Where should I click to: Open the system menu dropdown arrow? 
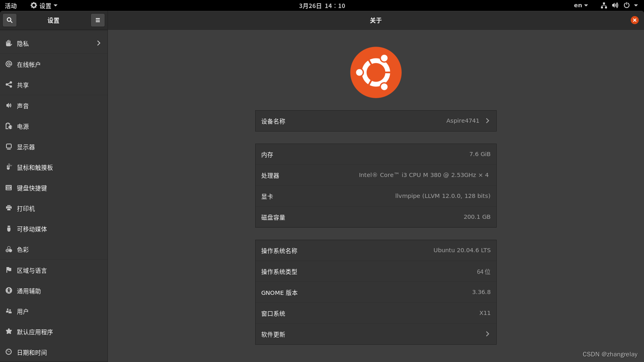[x=636, y=6]
